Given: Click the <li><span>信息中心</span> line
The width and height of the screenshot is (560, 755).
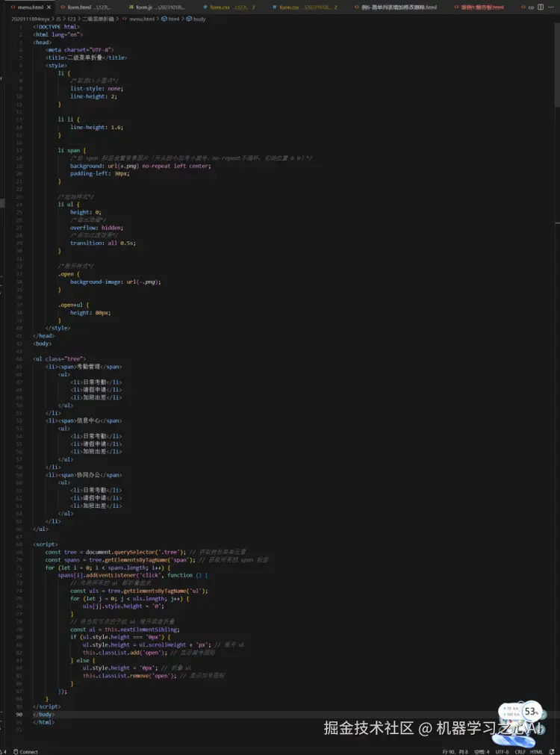Looking at the screenshot, I should (84, 420).
